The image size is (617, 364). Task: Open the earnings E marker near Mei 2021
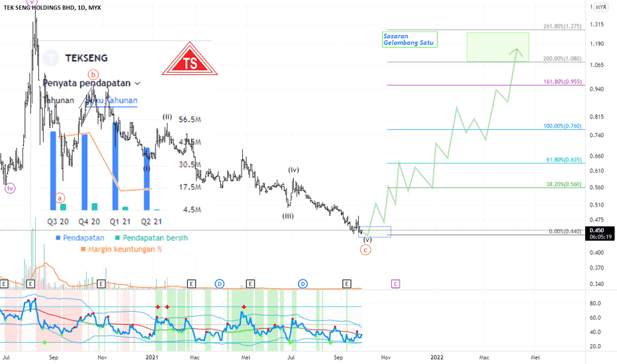click(x=250, y=284)
